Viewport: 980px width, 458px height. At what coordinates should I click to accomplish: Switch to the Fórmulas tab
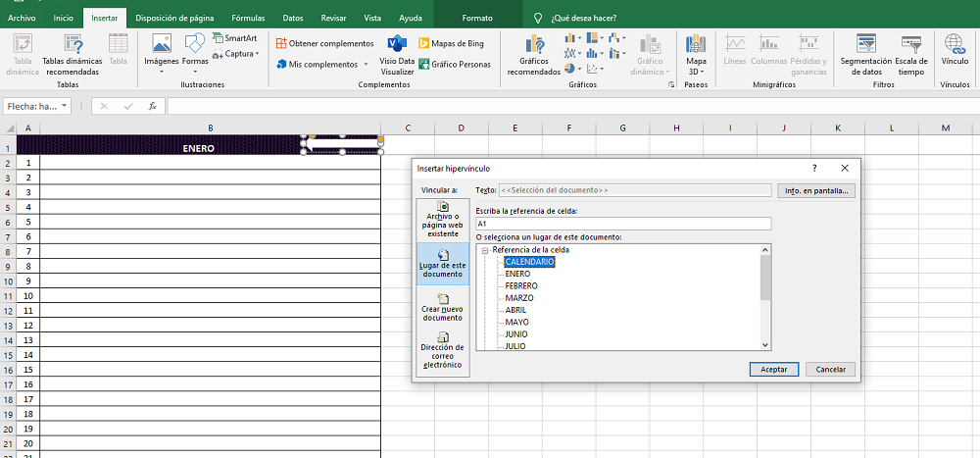(248, 19)
